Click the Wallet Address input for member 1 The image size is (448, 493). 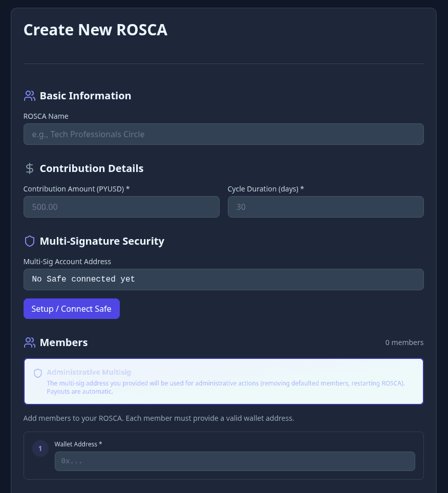[235, 461]
